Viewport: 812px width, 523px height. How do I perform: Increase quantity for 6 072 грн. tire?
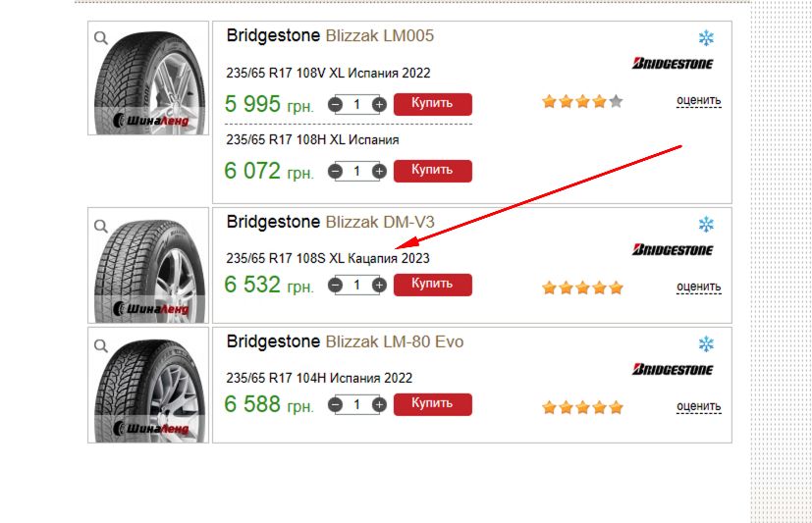coord(379,172)
